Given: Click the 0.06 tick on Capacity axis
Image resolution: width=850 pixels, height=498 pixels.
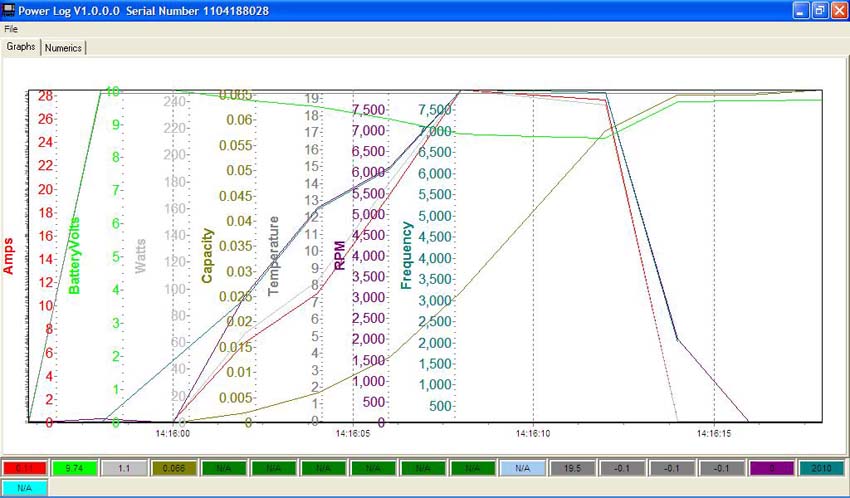Looking at the screenshot, I should click(x=239, y=120).
